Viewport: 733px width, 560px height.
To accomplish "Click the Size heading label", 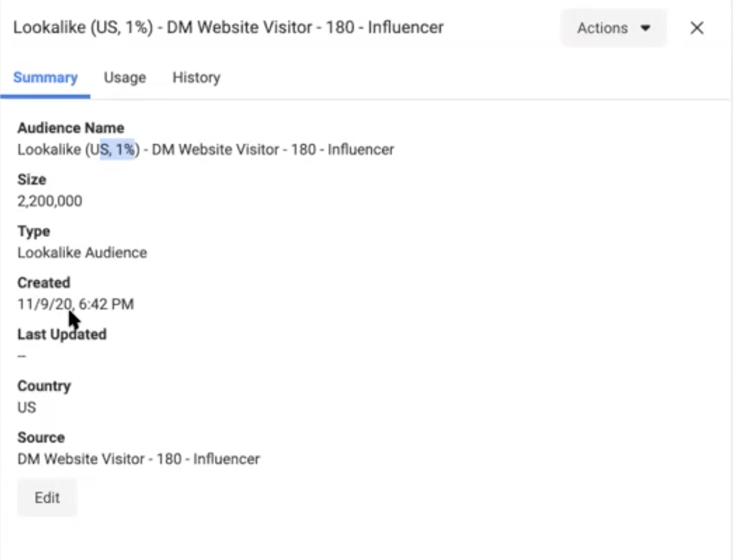I will (x=32, y=179).
